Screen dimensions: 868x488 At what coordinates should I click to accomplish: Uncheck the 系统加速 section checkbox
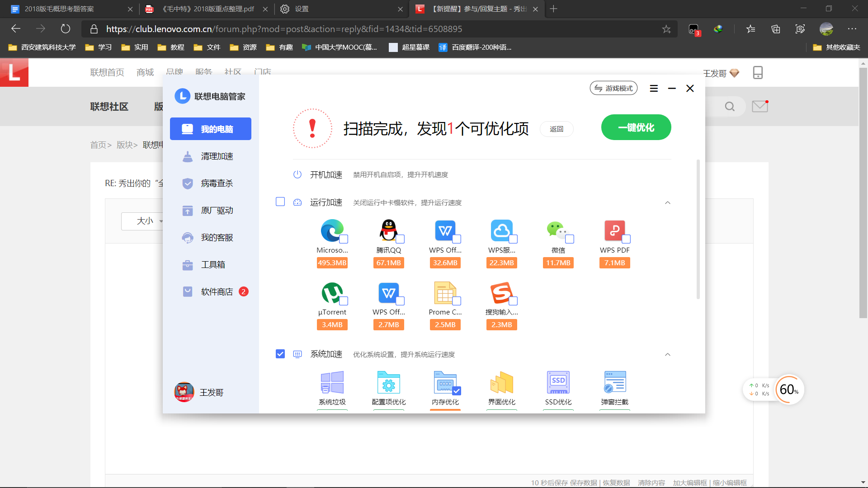pyautogui.click(x=280, y=354)
